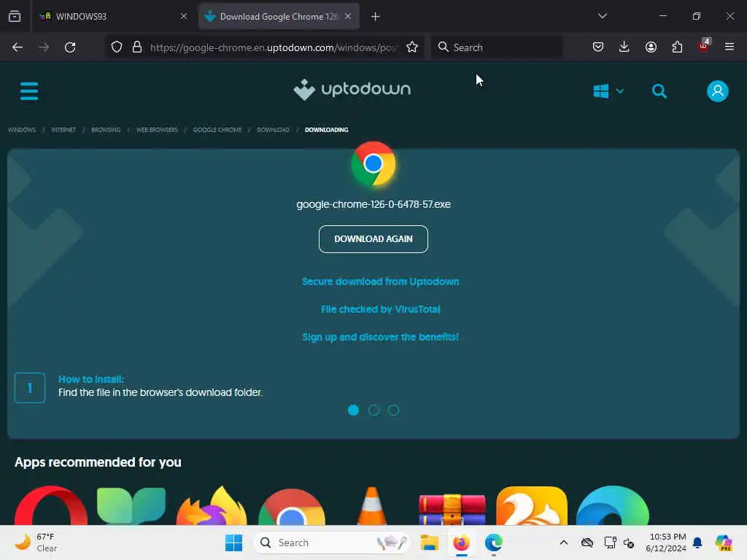The width and height of the screenshot is (747, 560).
Task: Open the weather widget showing 67°F
Action: coord(36,542)
